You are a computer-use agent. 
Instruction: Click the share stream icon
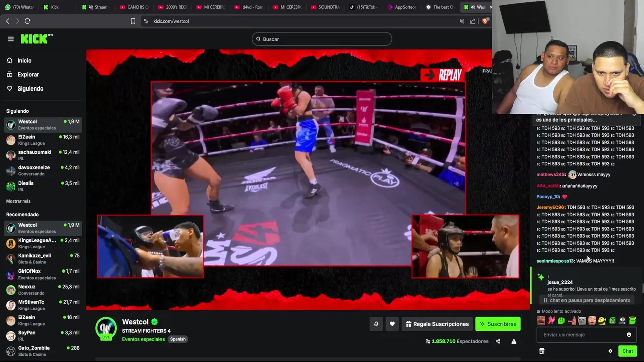coord(498,341)
